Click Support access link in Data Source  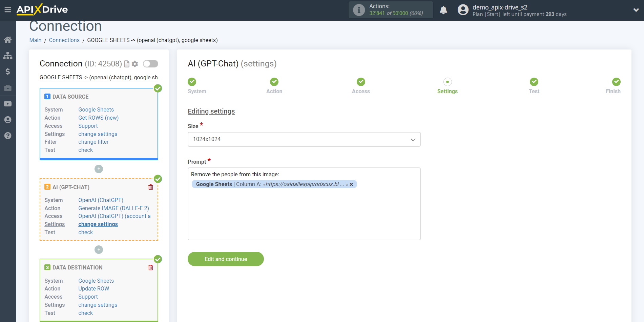88,126
